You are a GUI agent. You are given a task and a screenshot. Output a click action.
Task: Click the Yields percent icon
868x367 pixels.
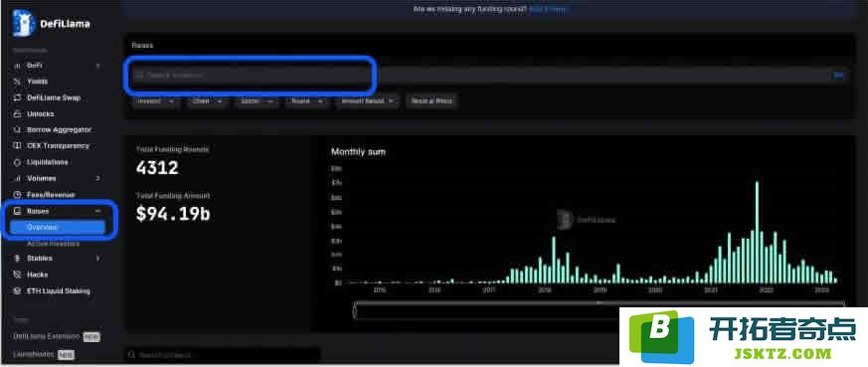pos(17,82)
